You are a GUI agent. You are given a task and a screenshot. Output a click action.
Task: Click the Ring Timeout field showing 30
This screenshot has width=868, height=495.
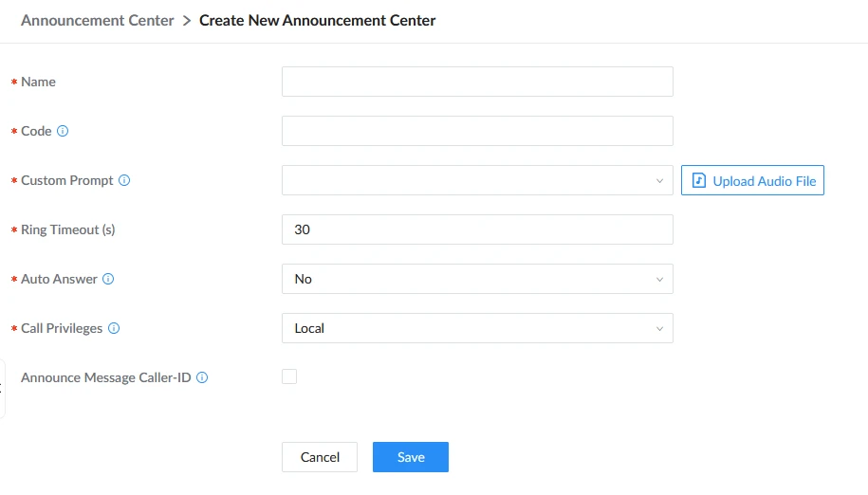click(477, 229)
